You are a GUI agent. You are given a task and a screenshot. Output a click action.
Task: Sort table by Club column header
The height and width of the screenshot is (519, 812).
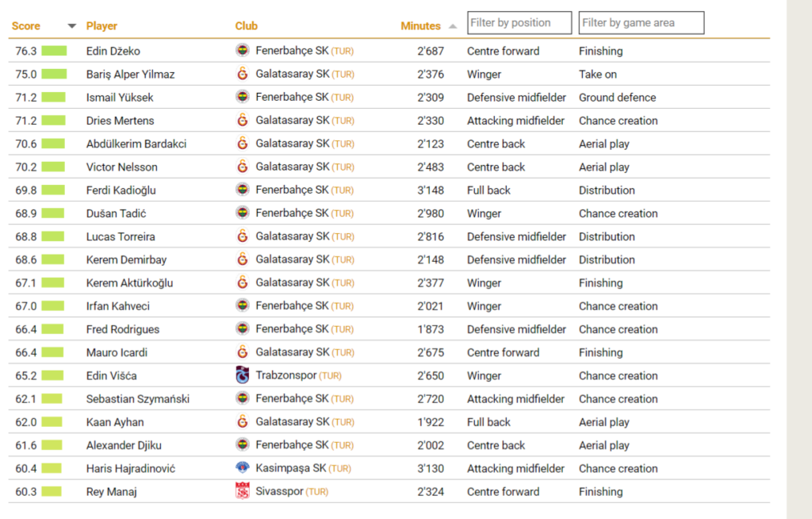[x=246, y=26]
